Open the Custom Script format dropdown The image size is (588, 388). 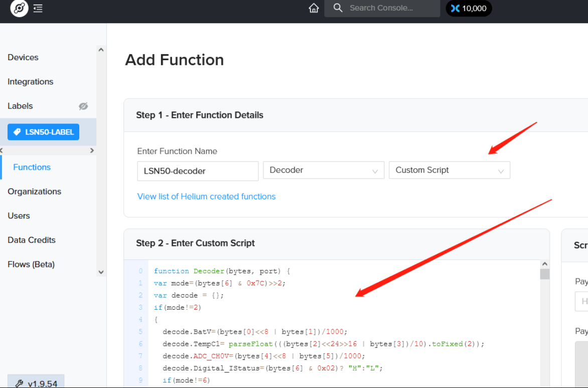449,170
